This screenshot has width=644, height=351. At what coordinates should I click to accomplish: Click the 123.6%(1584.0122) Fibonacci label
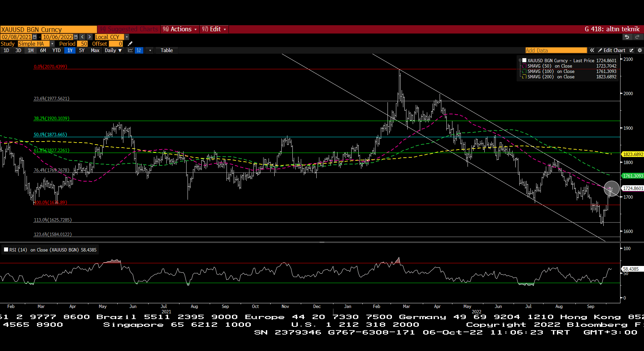[53, 234]
